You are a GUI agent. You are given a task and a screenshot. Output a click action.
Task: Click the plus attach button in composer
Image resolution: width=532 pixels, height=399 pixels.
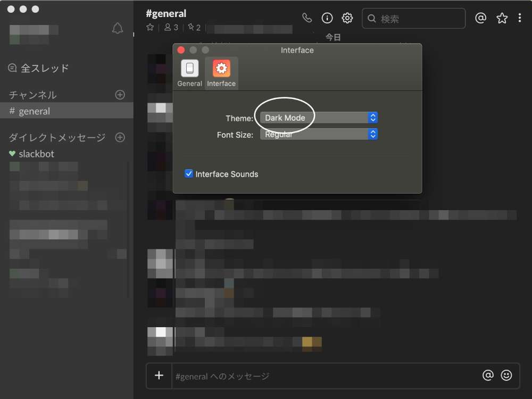point(159,375)
